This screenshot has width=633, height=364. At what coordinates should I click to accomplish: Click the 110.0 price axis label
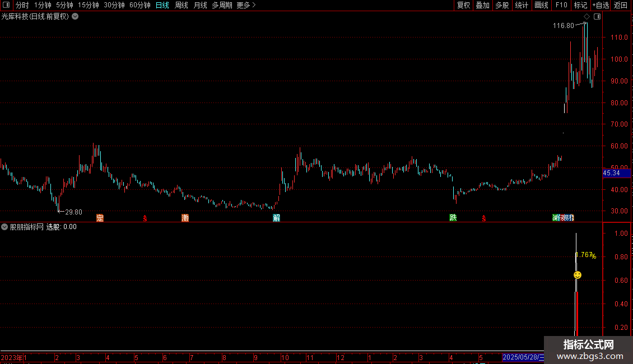(x=619, y=38)
